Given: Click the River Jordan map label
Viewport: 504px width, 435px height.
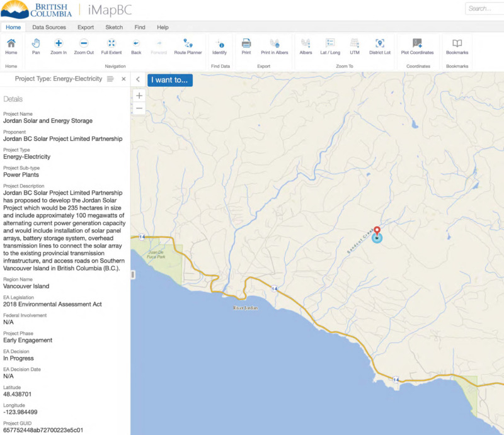Looking at the screenshot, I should click(x=246, y=308).
